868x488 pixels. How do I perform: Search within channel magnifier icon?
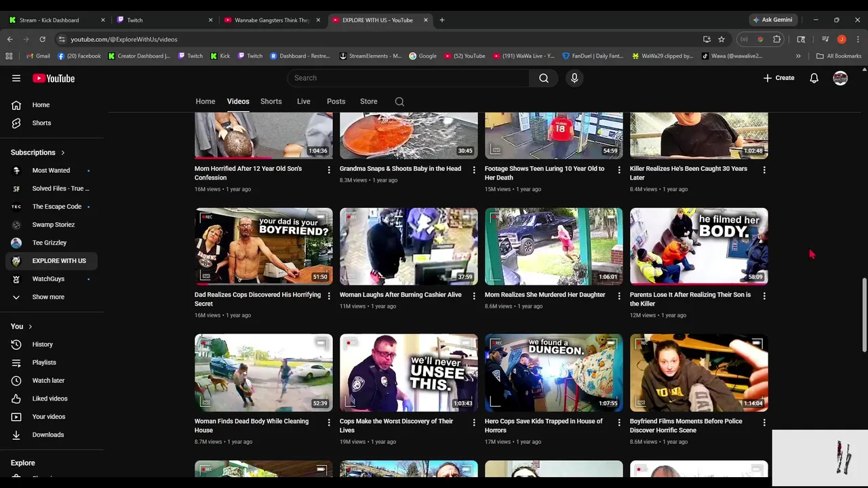point(399,102)
